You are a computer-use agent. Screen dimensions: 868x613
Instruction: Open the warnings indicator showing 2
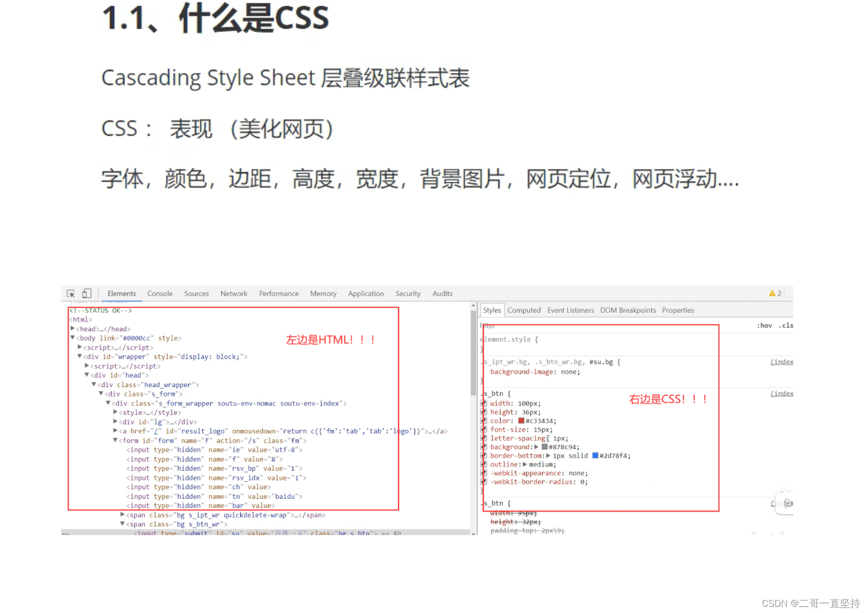tap(775, 293)
